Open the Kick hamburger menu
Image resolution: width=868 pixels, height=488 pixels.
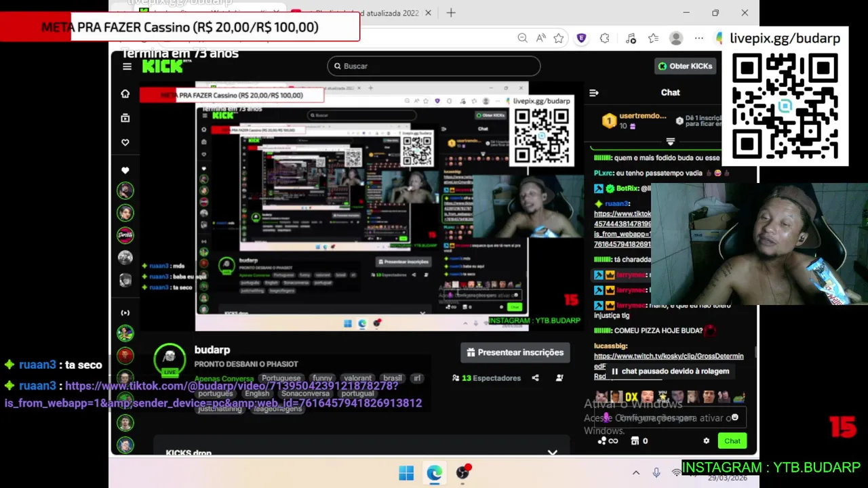click(x=127, y=66)
